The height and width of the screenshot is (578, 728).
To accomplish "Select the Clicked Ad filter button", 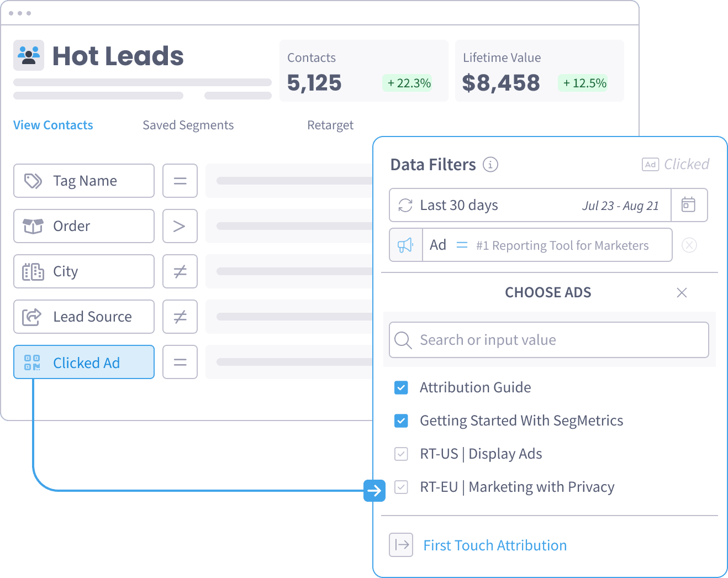I will point(84,362).
